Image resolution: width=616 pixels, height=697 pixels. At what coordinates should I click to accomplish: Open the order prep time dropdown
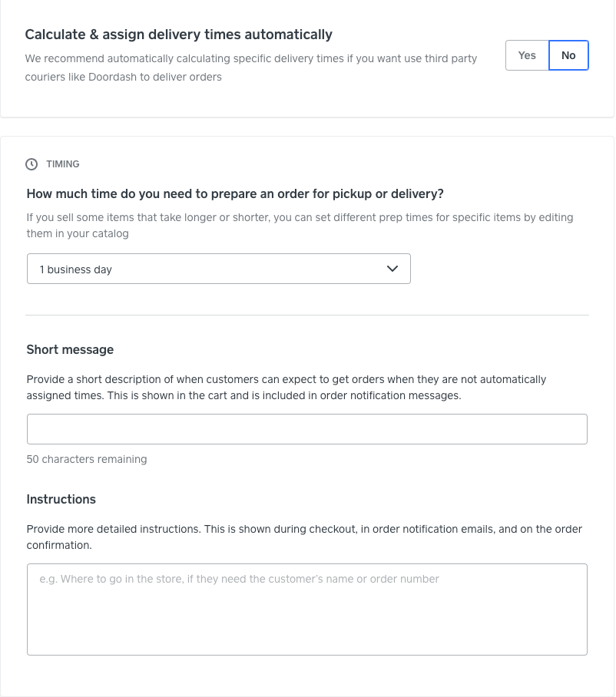pyautogui.click(x=218, y=269)
